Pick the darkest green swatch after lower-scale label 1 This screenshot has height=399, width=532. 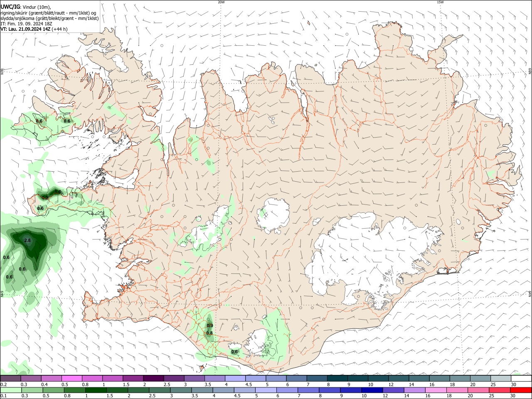pyautogui.click(x=96, y=390)
